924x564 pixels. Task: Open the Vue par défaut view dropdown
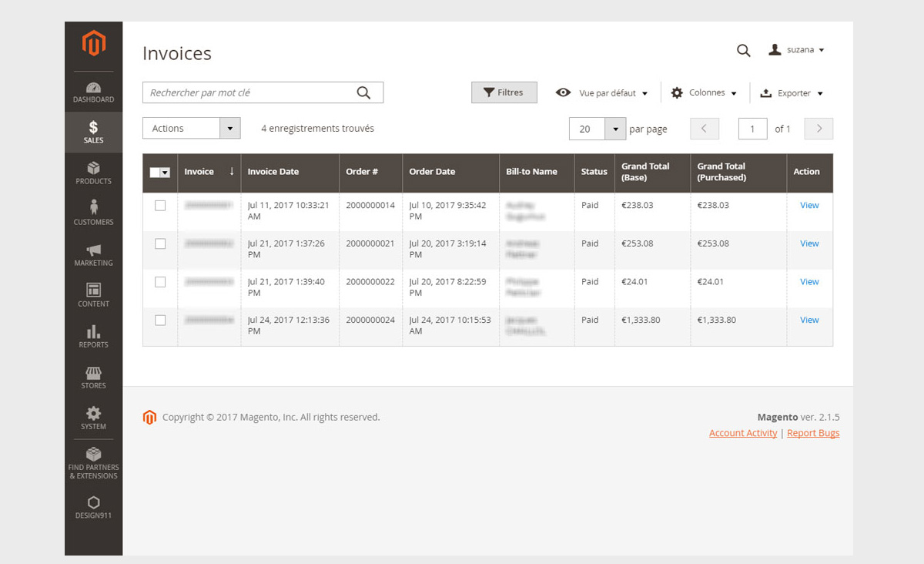pos(602,92)
